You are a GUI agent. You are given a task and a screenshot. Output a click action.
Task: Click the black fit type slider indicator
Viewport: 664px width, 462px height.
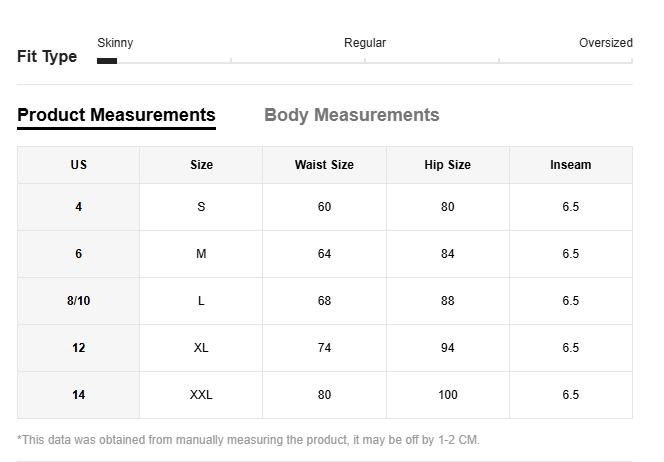pyautogui.click(x=107, y=61)
